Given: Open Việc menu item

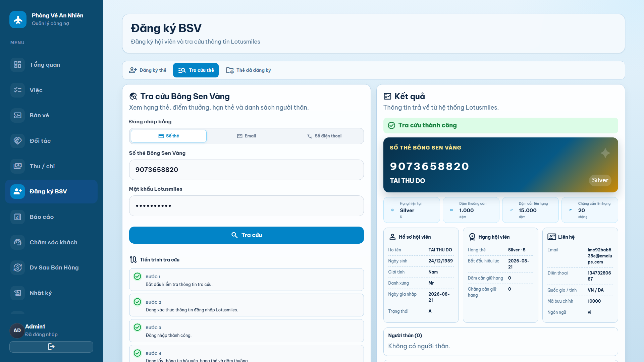Looking at the screenshot, I should tap(51, 90).
